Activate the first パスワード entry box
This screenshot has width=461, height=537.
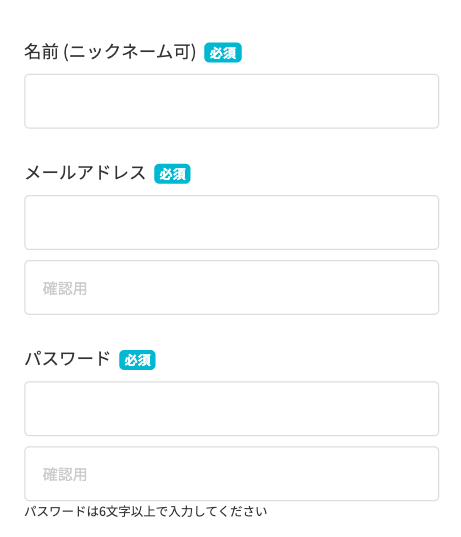232,409
